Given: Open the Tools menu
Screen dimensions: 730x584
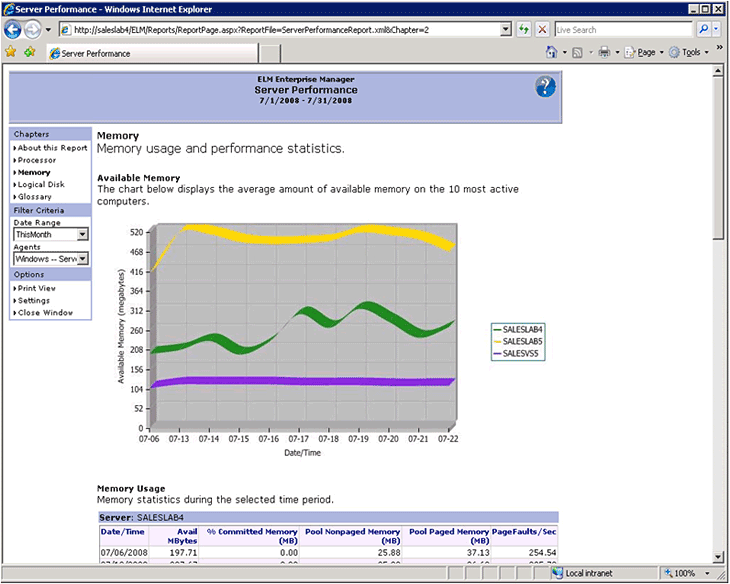Looking at the screenshot, I should click(x=689, y=53).
